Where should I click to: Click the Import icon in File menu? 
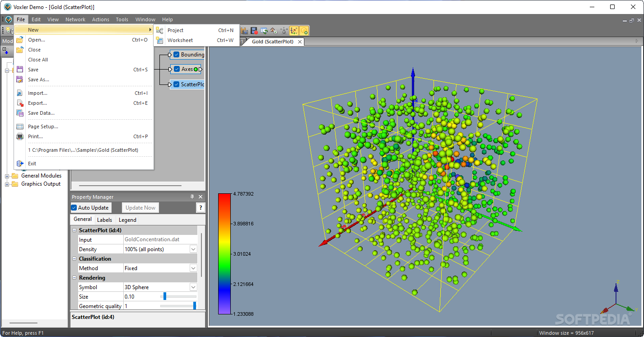coord(20,93)
